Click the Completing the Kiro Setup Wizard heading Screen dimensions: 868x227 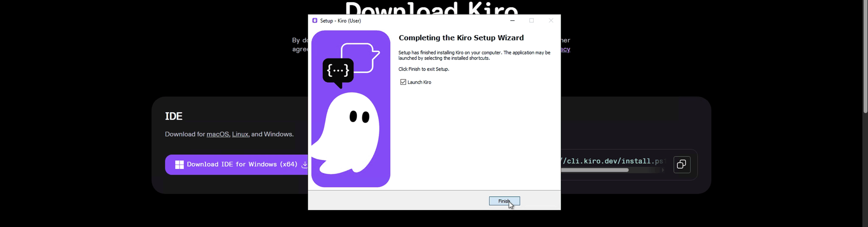[461, 38]
